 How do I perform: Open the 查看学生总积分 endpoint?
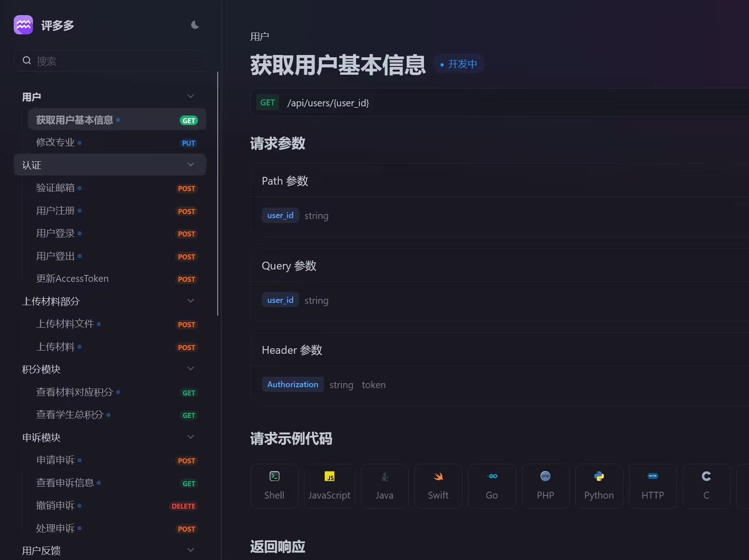click(x=117, y=415)
